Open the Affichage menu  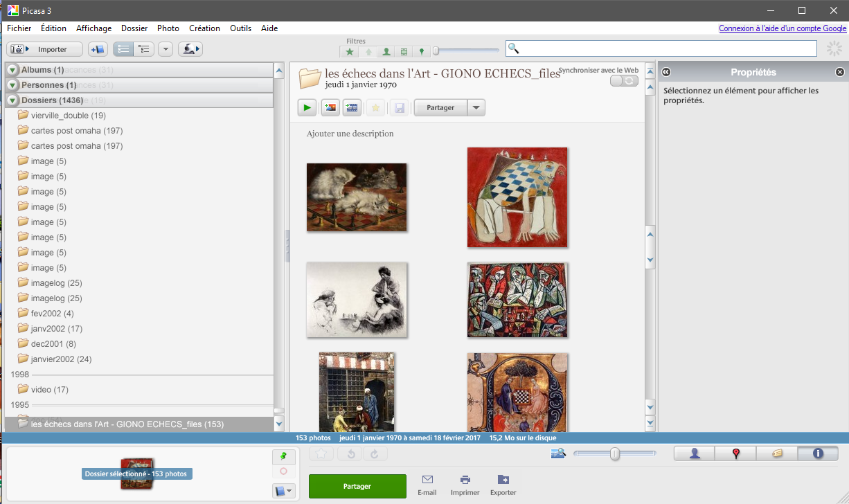tap(93, 28)
